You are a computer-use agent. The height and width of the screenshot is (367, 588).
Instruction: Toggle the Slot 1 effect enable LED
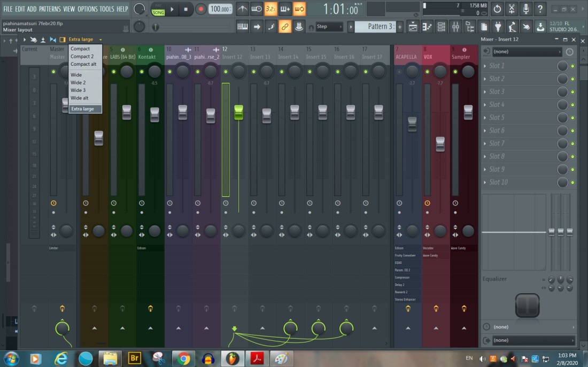[572, 66]
